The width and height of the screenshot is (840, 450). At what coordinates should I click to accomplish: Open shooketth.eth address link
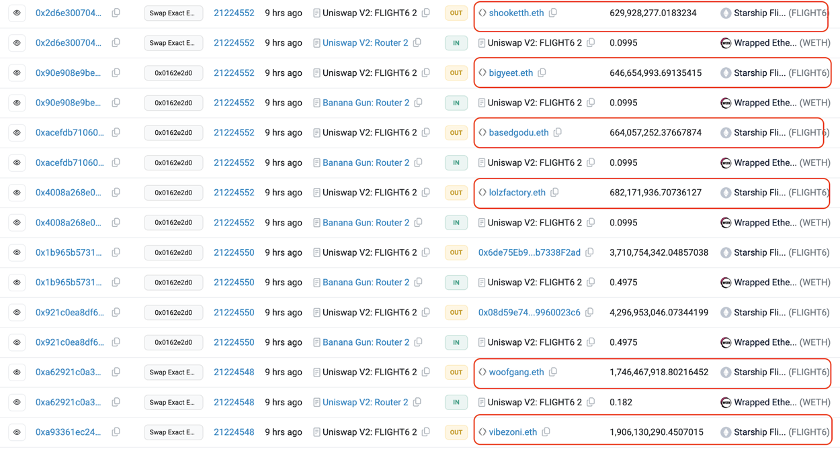(516, 13)
